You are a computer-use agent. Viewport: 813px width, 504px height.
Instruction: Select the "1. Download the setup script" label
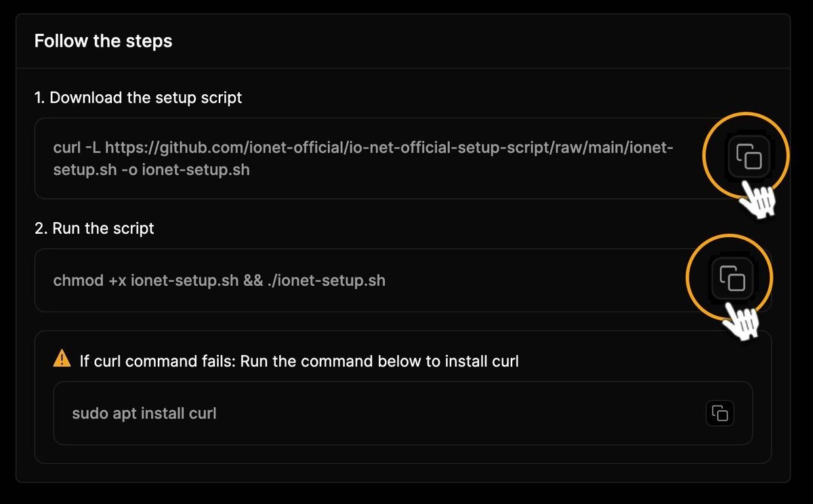(x=138, y=98)
